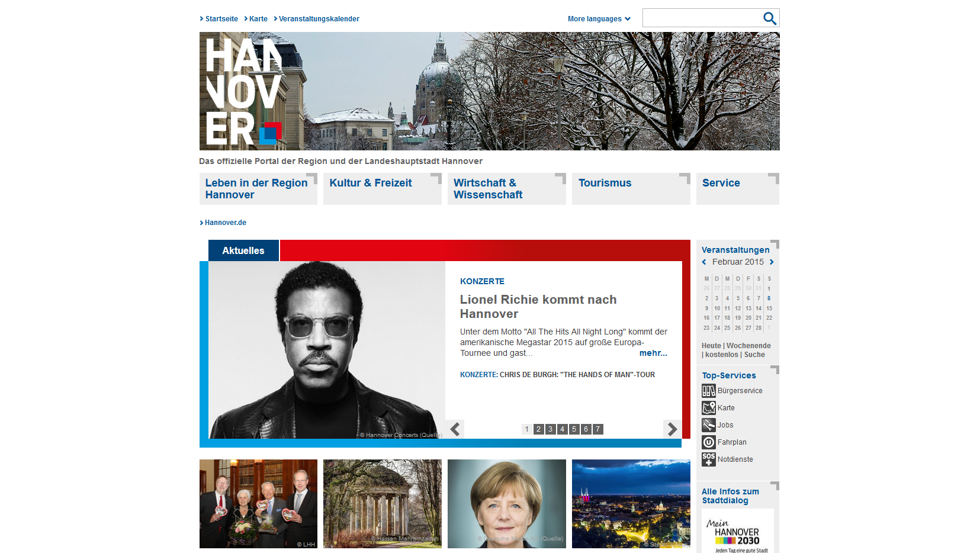980x553 pixels.
Task: Open the Tourismus menu
Action: point(631,189)
